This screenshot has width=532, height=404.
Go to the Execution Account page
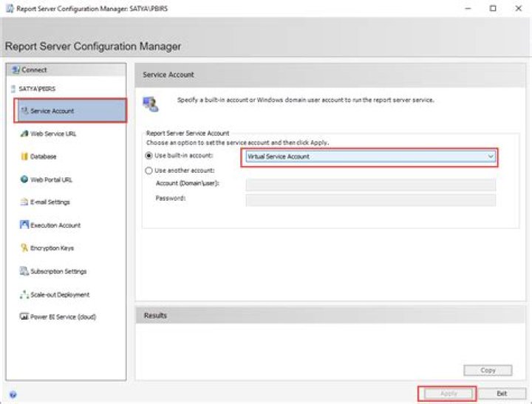[55, 225]
